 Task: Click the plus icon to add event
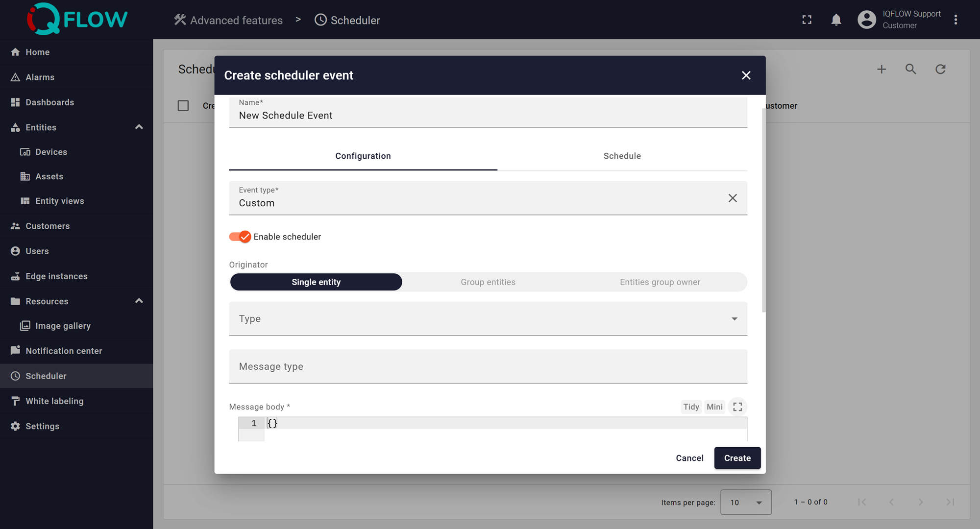coord(881,69)
